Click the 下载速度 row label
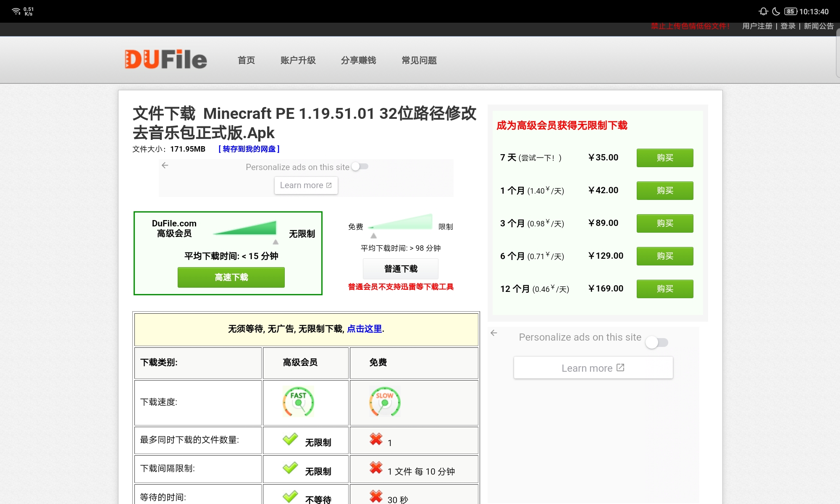840x504 pixels. (x=159, y=402)
